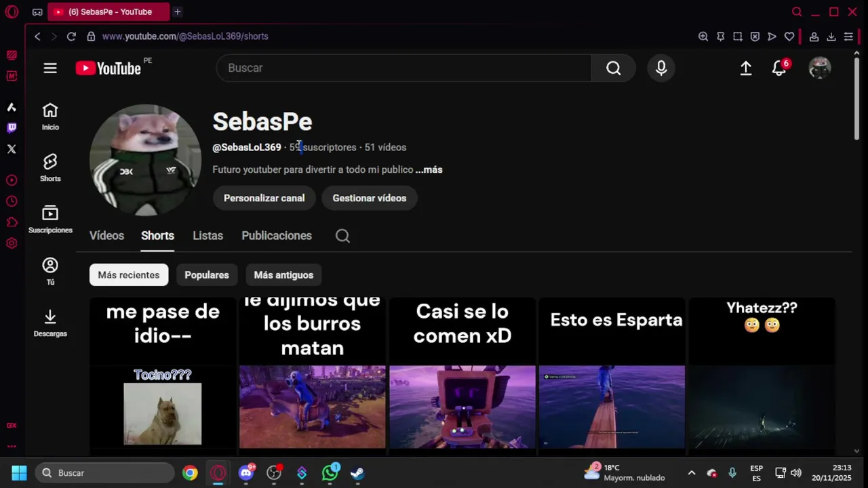Open the browser profile icon in toolbar
Screen dimensions: 868x488
click(814, 37)
